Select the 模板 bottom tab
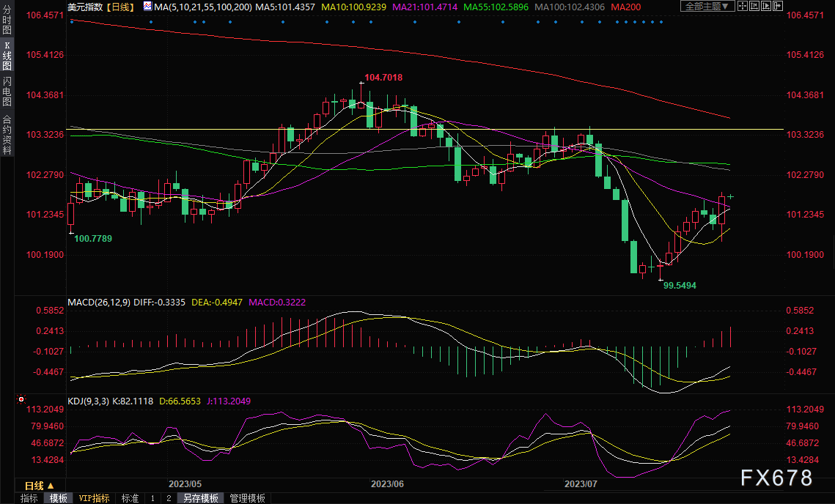The width and height of the screenshot is (835, 504). (x=58, y=498)
